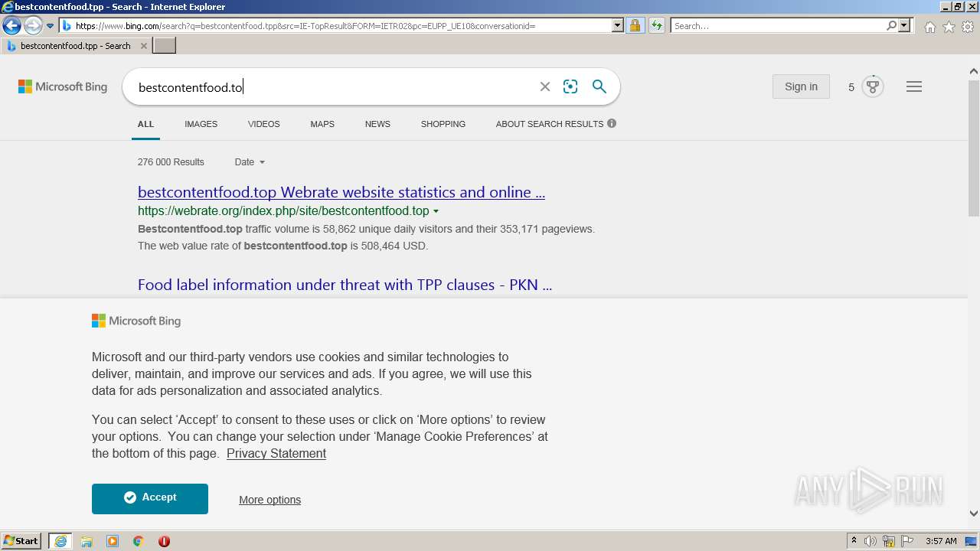Click the Sign in button
This screenshot has width=980, height=551.
pyautogui.click(x=801, y=86)
